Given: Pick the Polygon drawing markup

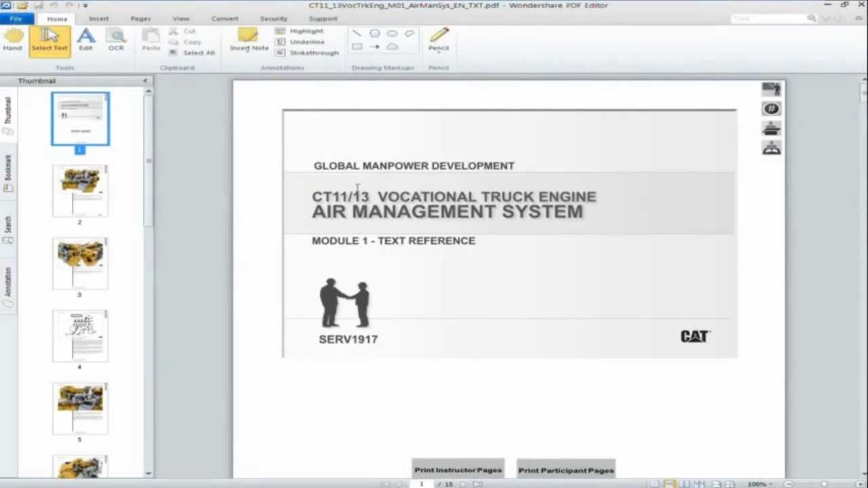Looking at the screenshot, I should (374, 33).
